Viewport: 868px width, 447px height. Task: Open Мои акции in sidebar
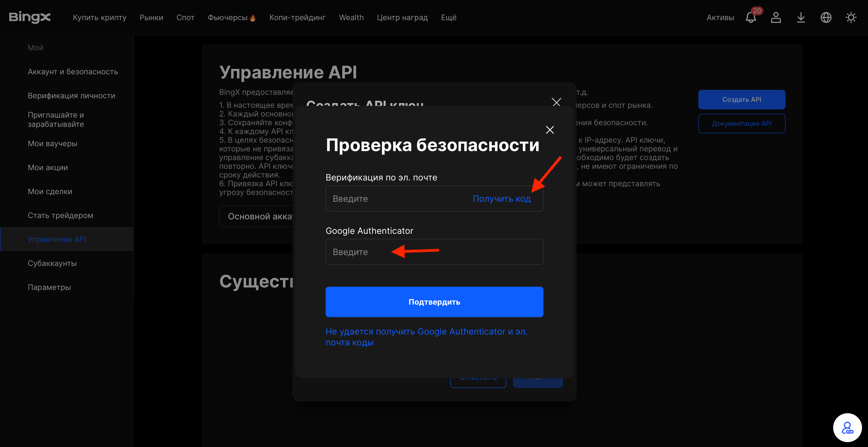[x=48, y=167]
